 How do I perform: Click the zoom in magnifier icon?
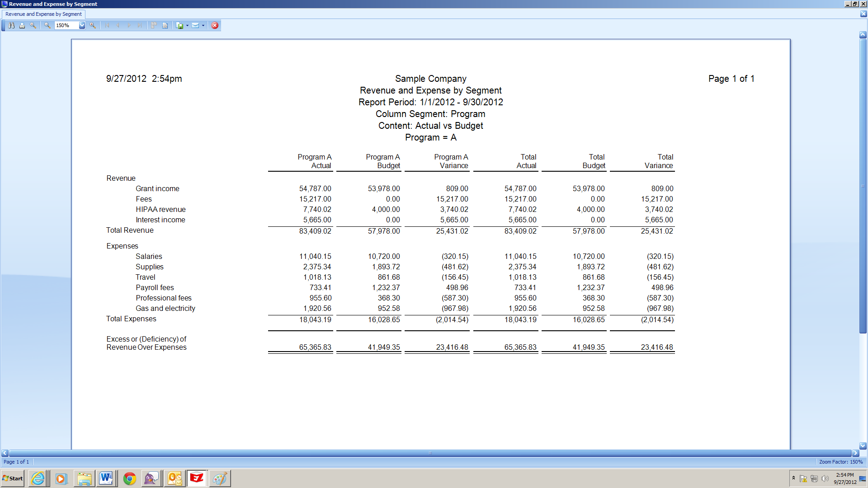click(93, 25)
